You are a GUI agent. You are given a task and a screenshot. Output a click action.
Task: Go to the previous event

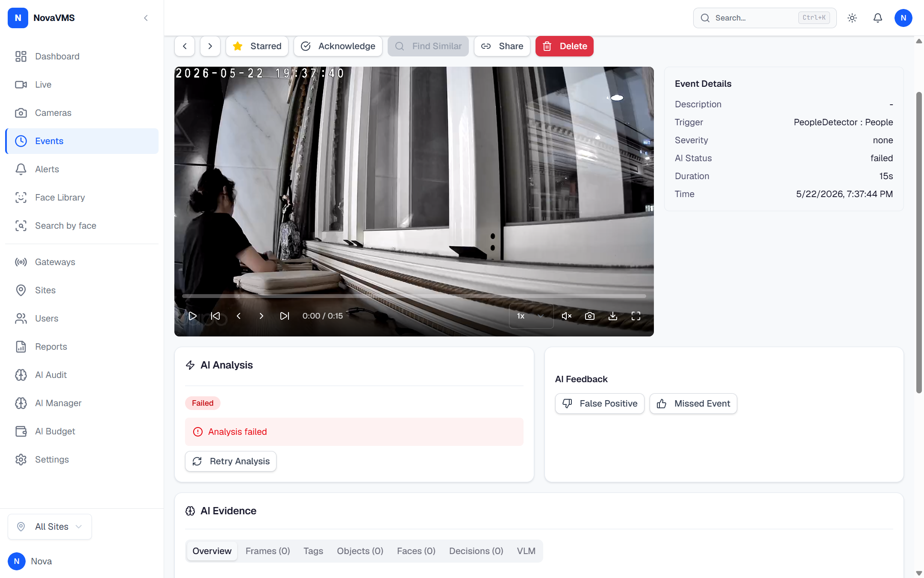coord(185,46)
